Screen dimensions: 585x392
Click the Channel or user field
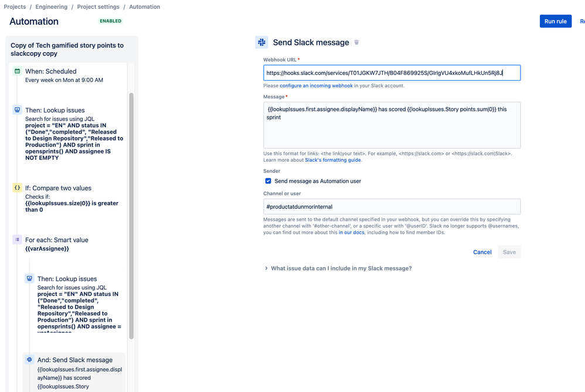(392, 207)
